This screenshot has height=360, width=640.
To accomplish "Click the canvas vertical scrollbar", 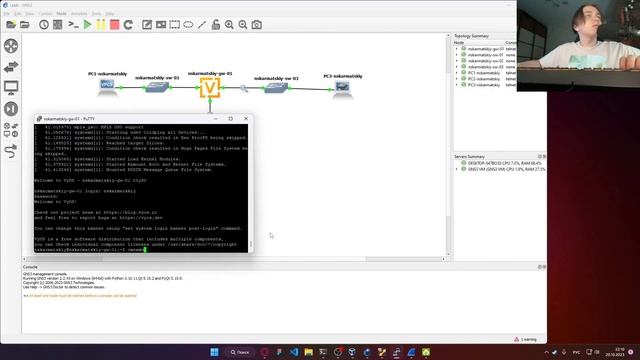I will (x=448, y=145).
